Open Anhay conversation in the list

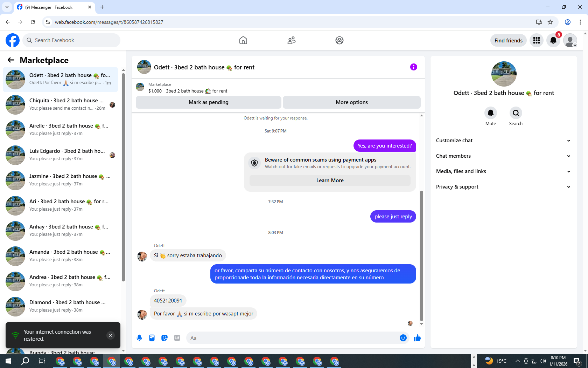(60, 231)
